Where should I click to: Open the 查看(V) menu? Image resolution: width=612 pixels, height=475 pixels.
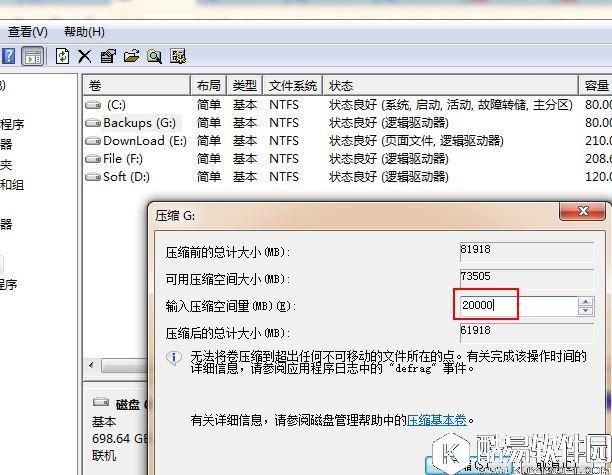tap(28, 32)
